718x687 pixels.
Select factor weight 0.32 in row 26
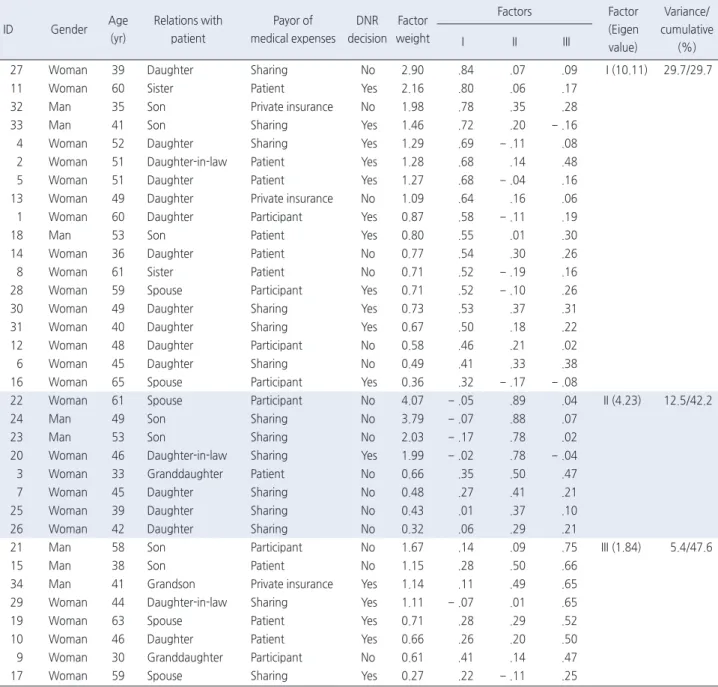pos(413,529)
